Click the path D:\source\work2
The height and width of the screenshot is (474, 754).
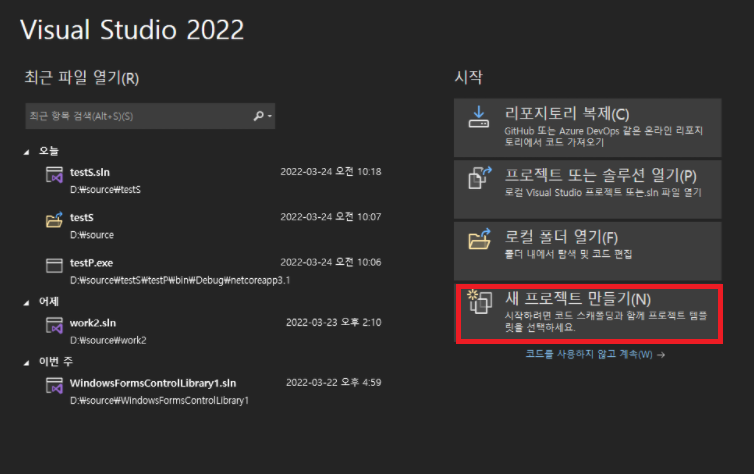108,340
